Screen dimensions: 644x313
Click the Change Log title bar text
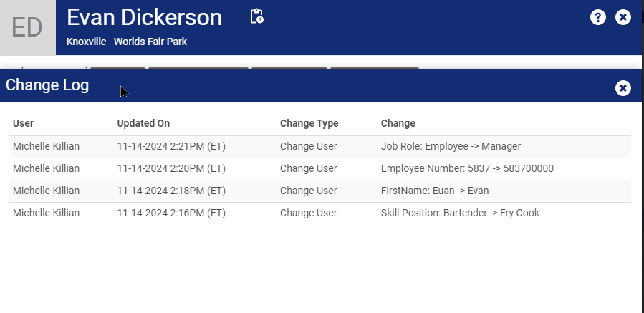tap(47, 85)
